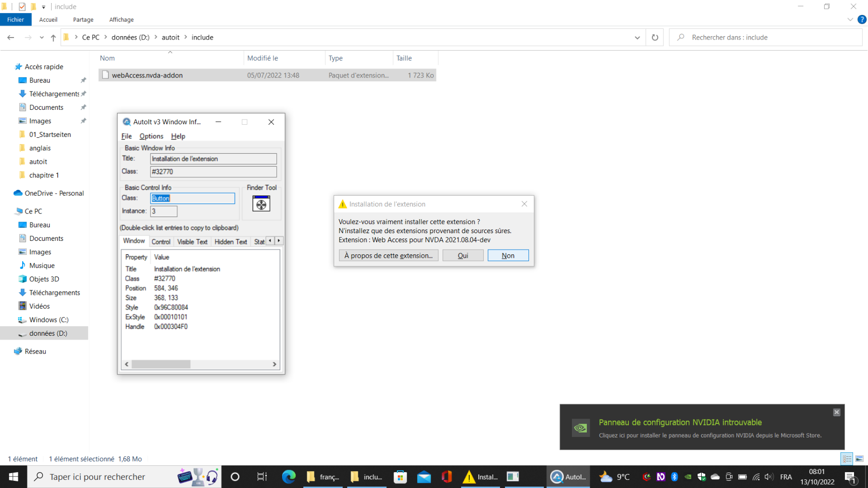Select the webAccess.nvda-addon file
Viewport: 868px width, 488px height.
click(x=147, y=76)
